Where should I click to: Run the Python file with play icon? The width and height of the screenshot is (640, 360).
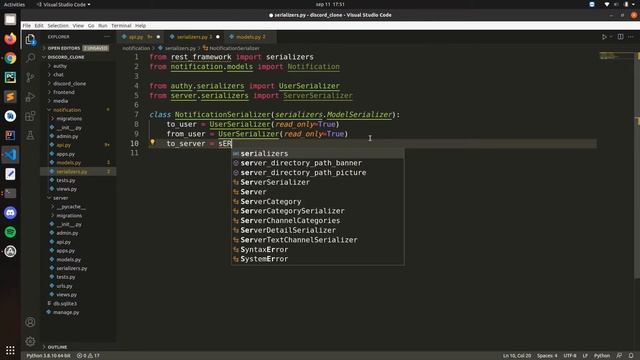click(x=604, y=37)
